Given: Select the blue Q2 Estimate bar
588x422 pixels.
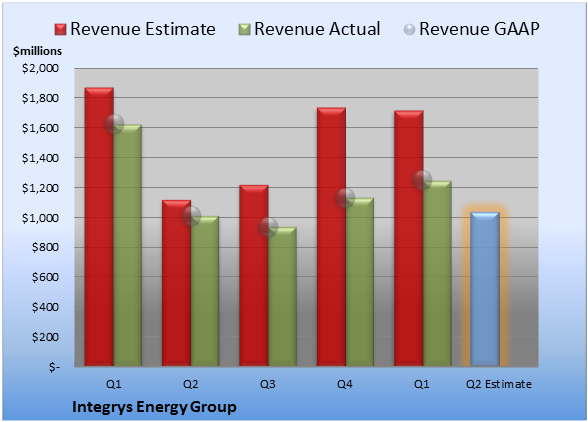Looking at the screenshot, I should click(x=485, y=289).
